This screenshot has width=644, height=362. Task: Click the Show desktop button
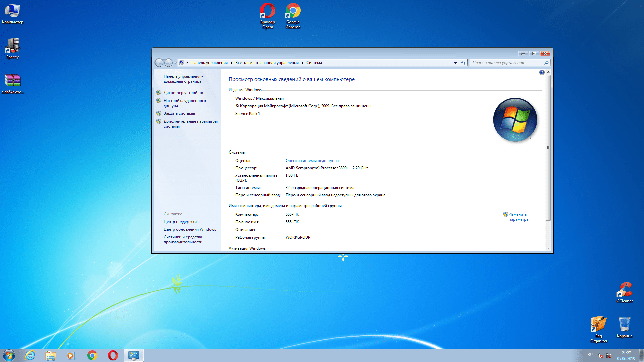click(x=641, y=355)
